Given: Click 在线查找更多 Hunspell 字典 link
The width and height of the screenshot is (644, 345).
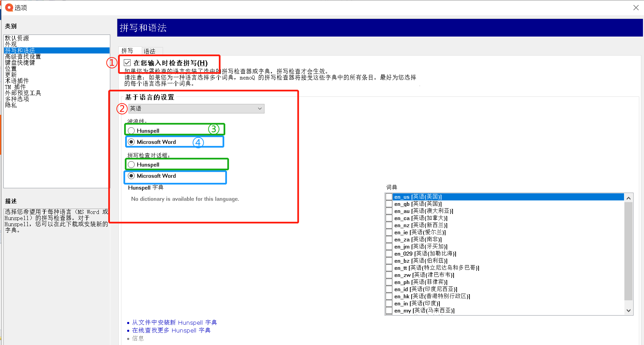Looking at the screenshot, I should 171,330.
